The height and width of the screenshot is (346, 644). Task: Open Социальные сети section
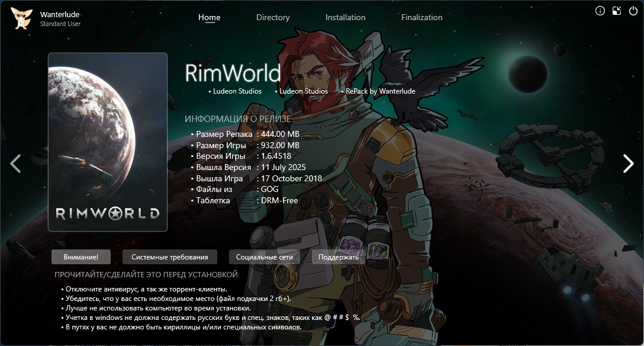coord(265,257)
